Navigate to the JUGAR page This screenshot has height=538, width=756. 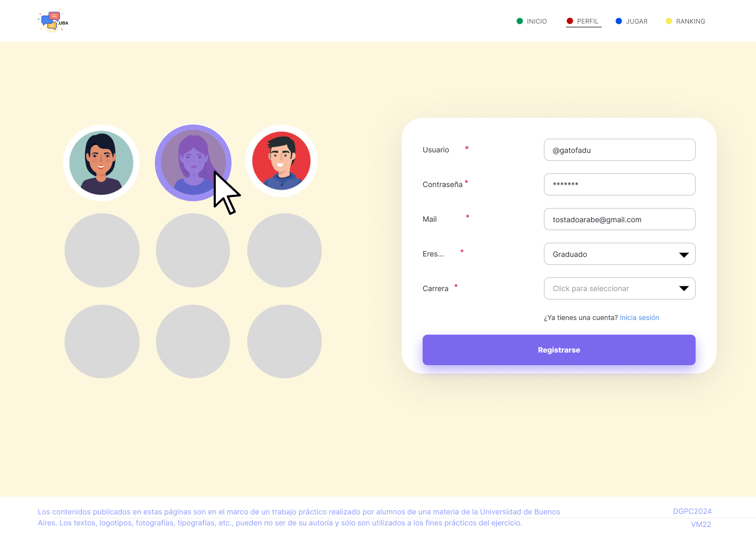click(636, 22)
